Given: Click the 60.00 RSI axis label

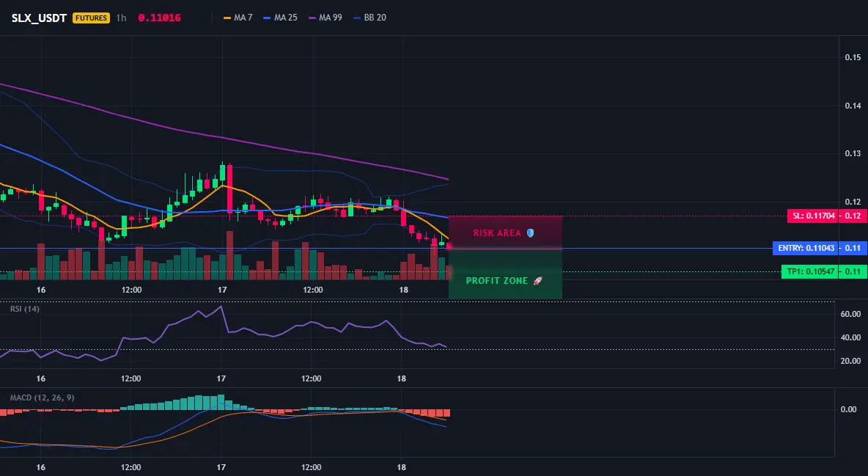Looking at the screenshot, I should (850, 314).
